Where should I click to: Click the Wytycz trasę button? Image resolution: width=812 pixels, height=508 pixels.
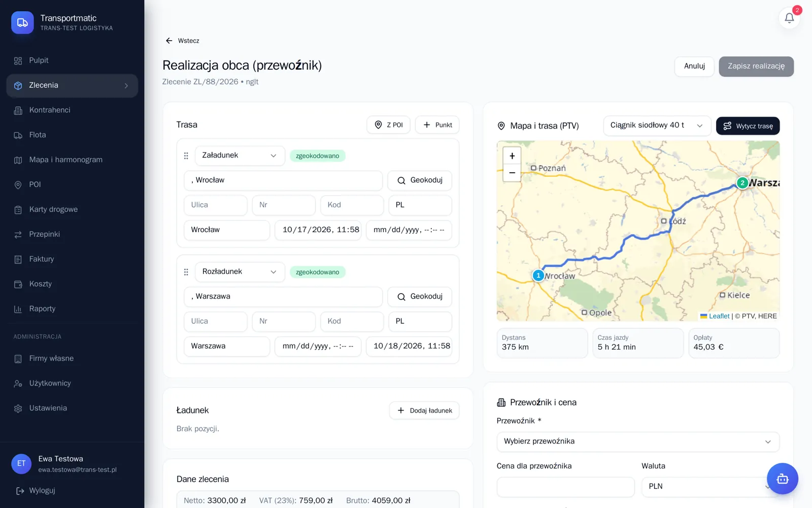pos(748,126)
